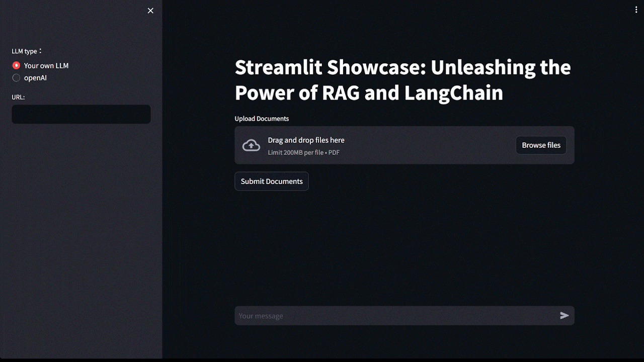This screenshot has height=362, width=644.
Task: Select the "Your own LLM" radio button
Action: (x=16, y=65)
